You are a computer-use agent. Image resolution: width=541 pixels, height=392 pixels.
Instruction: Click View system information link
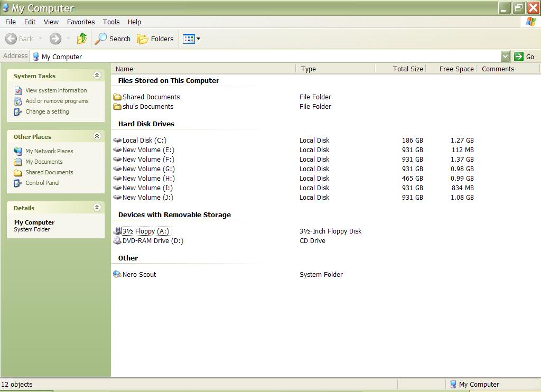point(56,90)
